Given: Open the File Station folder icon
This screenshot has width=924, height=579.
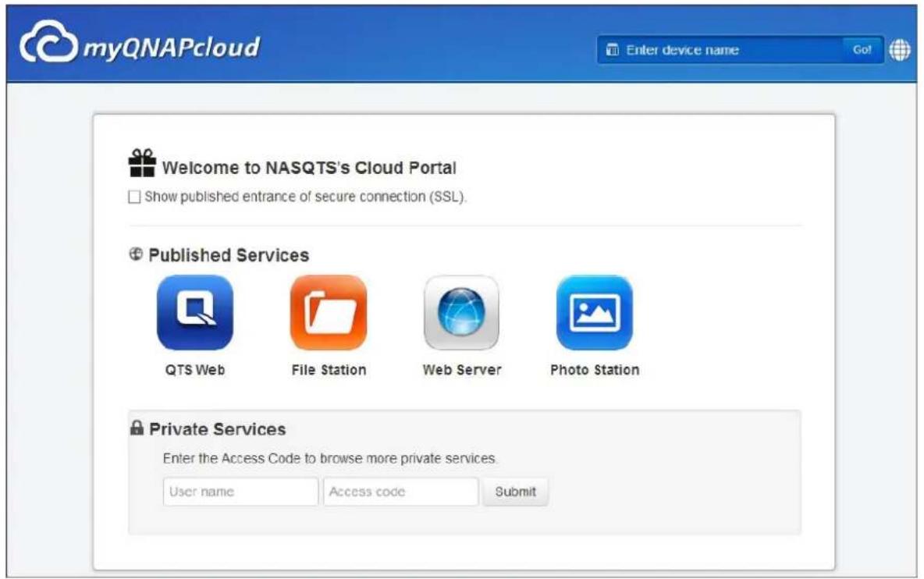Looking at the screenshot, I should [x=329, y=313].
